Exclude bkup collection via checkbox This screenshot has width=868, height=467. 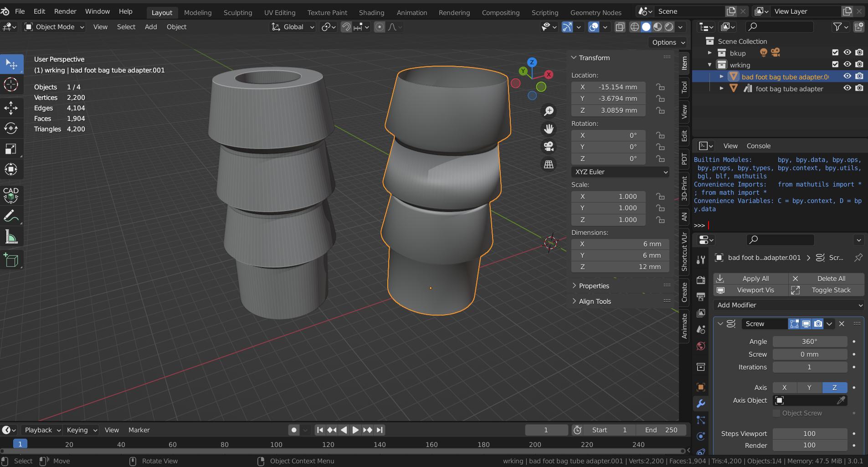click(x=835, y=52)
